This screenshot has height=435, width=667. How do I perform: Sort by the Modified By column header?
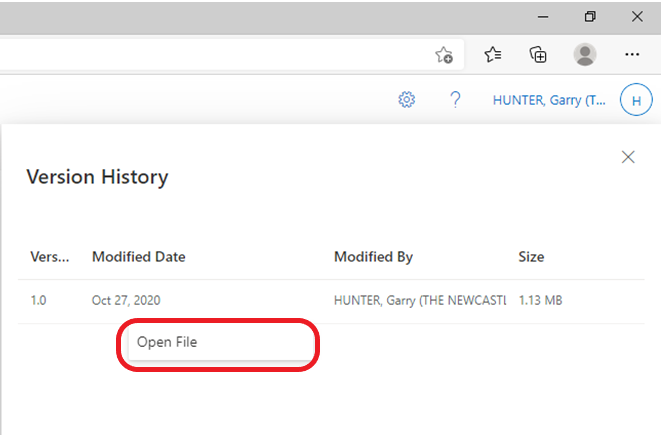click(x=373, y=257)
